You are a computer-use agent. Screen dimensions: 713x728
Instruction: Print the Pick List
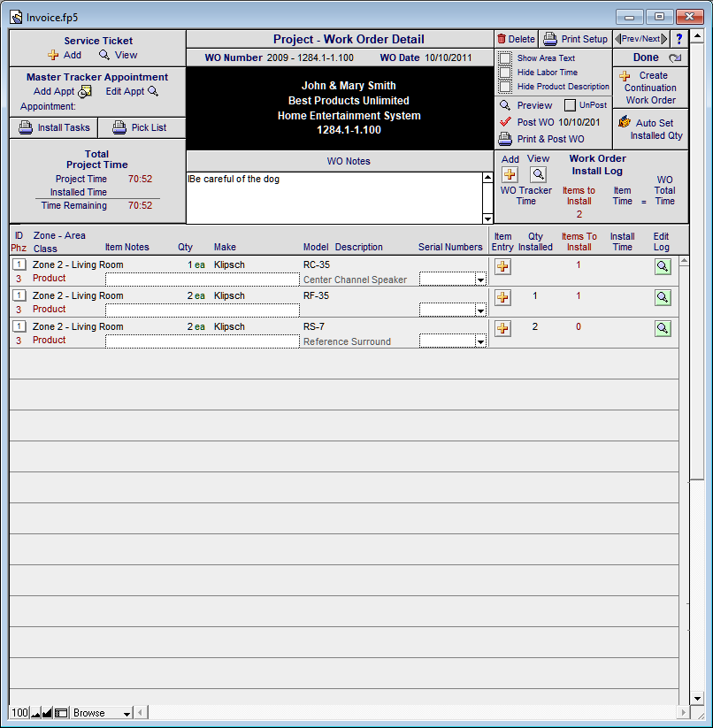pyautogui.click(x=139, y=127)
